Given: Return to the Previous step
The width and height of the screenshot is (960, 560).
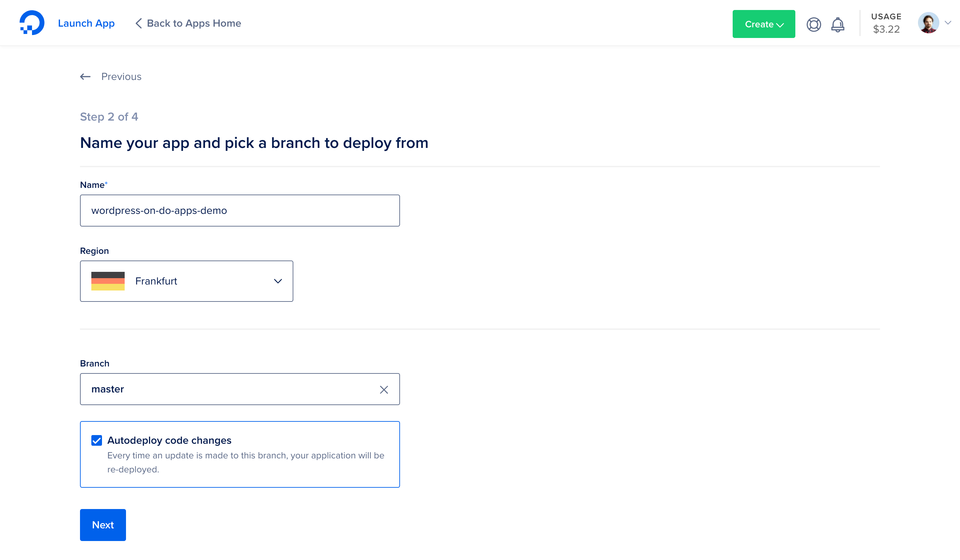Looking at the screenshot, I should [121, 77].
